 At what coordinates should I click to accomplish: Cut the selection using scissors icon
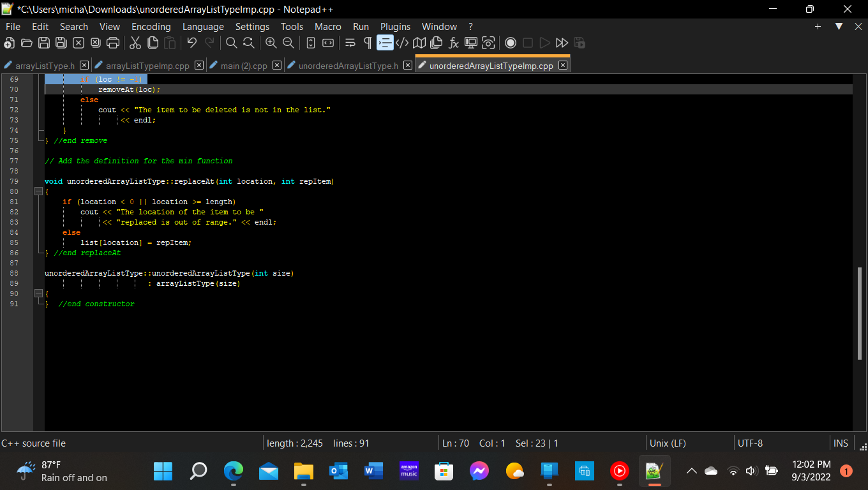(135, 43)
